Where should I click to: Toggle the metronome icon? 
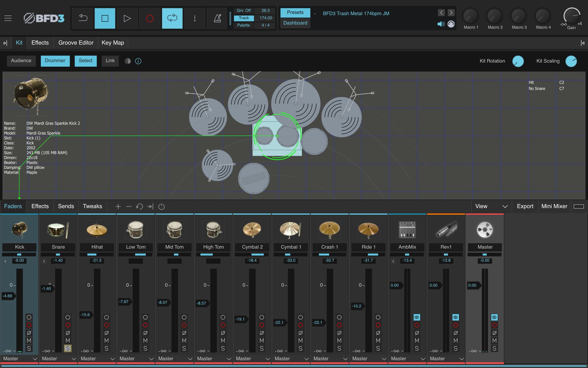[x=217, y=18]
